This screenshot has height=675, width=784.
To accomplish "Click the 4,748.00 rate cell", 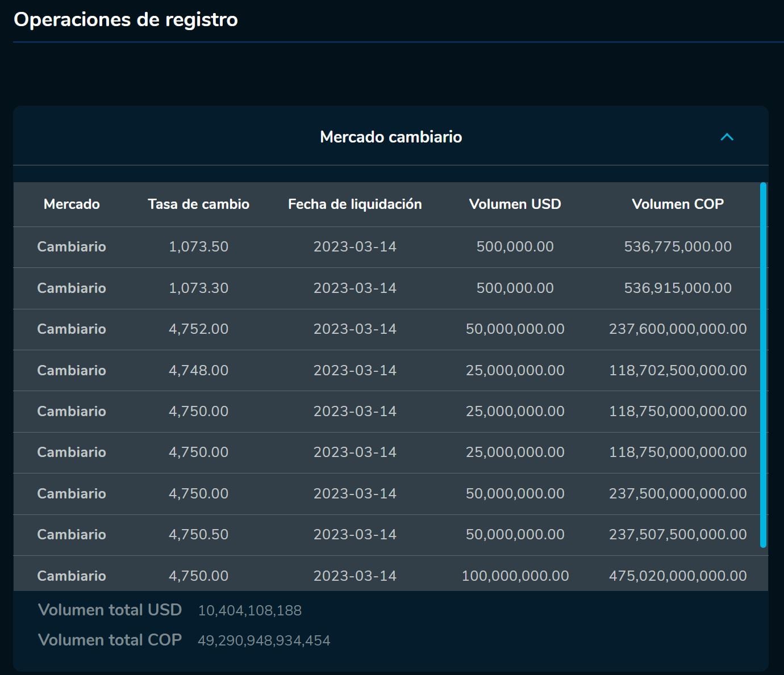I will pos(198,371).
